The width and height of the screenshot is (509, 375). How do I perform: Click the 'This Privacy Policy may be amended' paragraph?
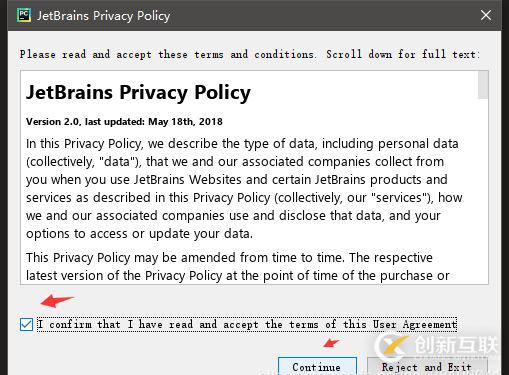tap(238, 266)
